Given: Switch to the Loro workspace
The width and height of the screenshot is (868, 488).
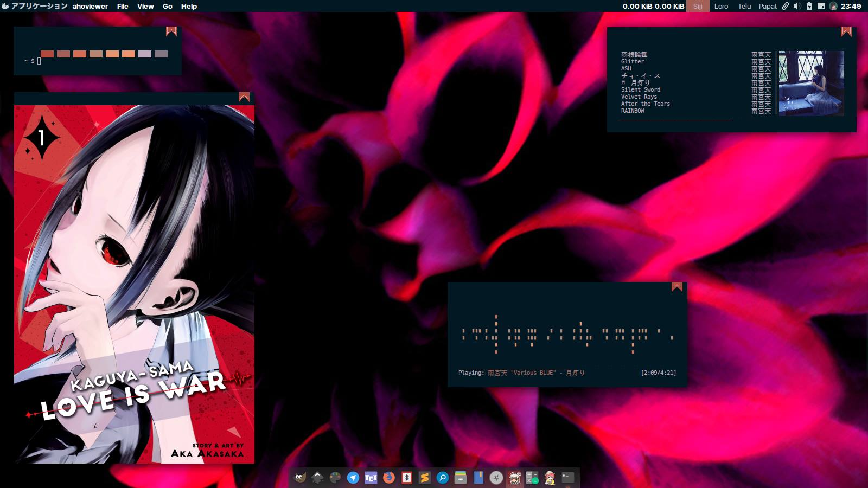Looking at the screenshot, I should 721,6.
